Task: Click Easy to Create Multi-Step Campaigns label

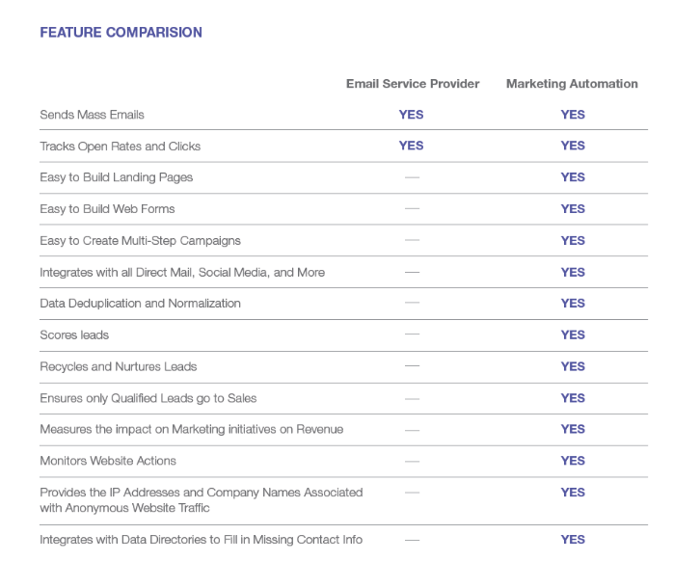Action: pyautogui.click(x=140, y=241)
